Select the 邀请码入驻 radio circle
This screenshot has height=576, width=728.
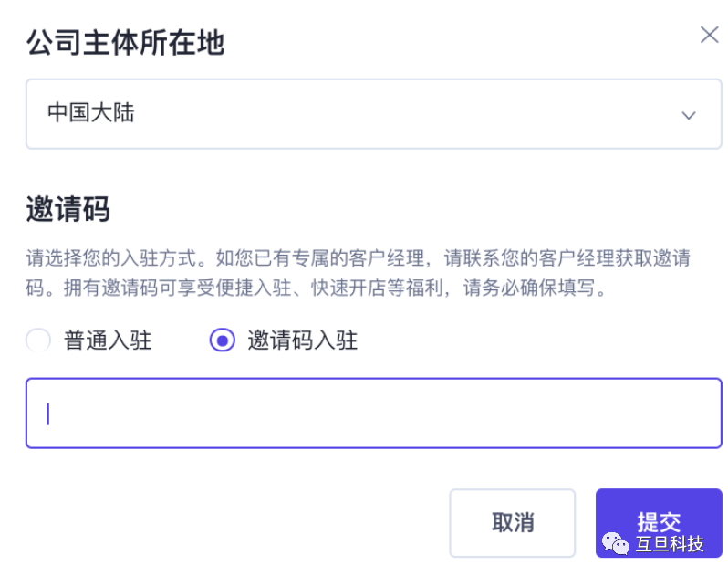222,340
